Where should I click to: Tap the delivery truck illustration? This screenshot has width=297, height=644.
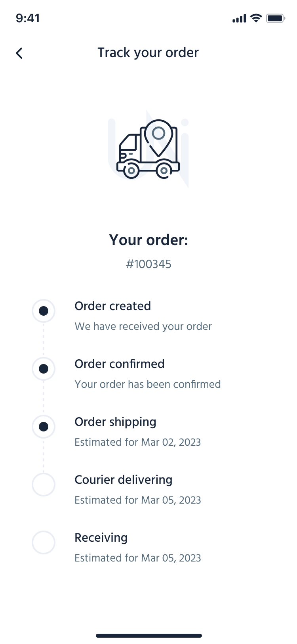pyautogui.click(x=148, y=149)
